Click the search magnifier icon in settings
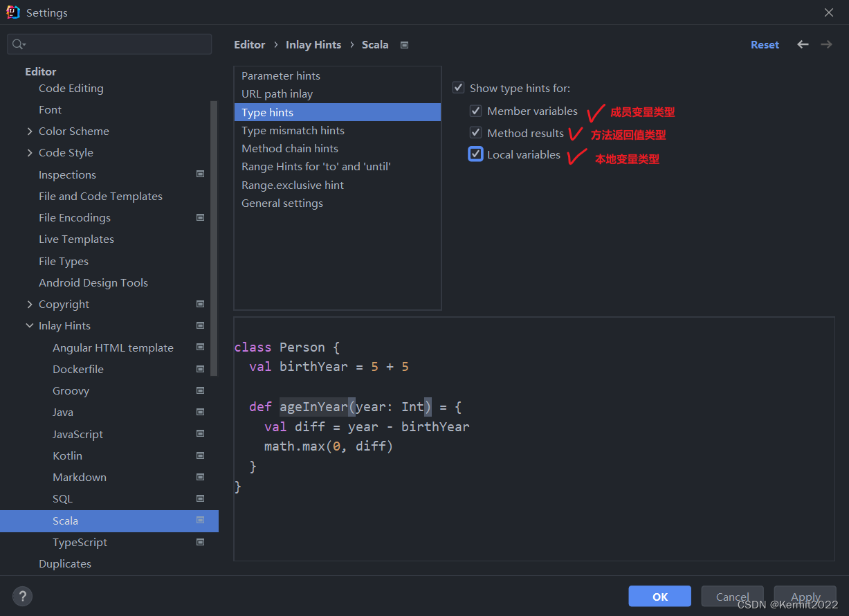This screenshot has height=616, width=849. pyautogui.click(x=19, y=44)
